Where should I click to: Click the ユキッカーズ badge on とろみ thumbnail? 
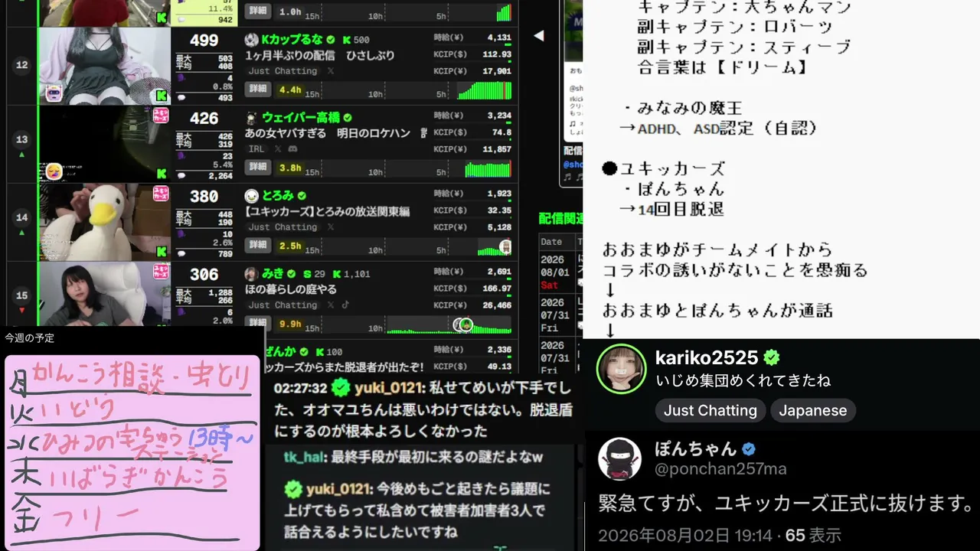pyautogui.click(x=161, y=194)
